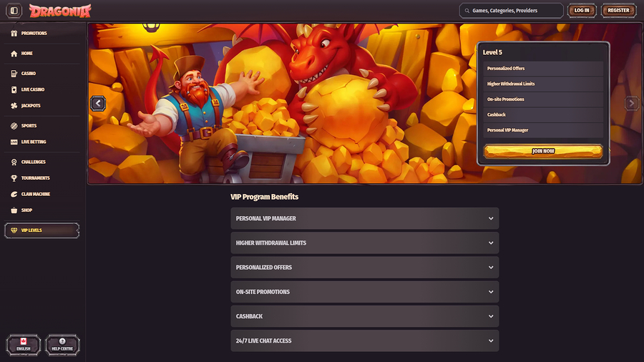
Task: Open English language selector
Action: [x=24, y=345]
